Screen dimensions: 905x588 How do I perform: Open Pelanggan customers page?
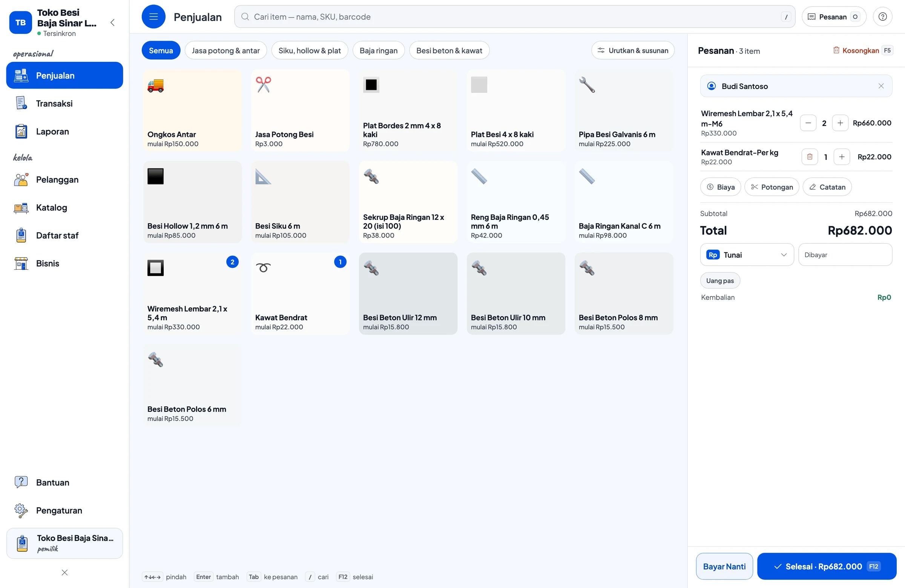64,179
